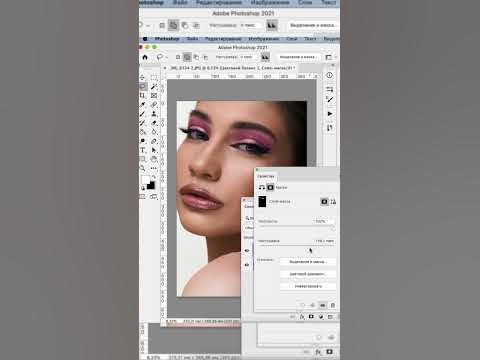The image size is (480, 360).
Task: Click Выделение и маска button in Properties panel
Action: 308,262
